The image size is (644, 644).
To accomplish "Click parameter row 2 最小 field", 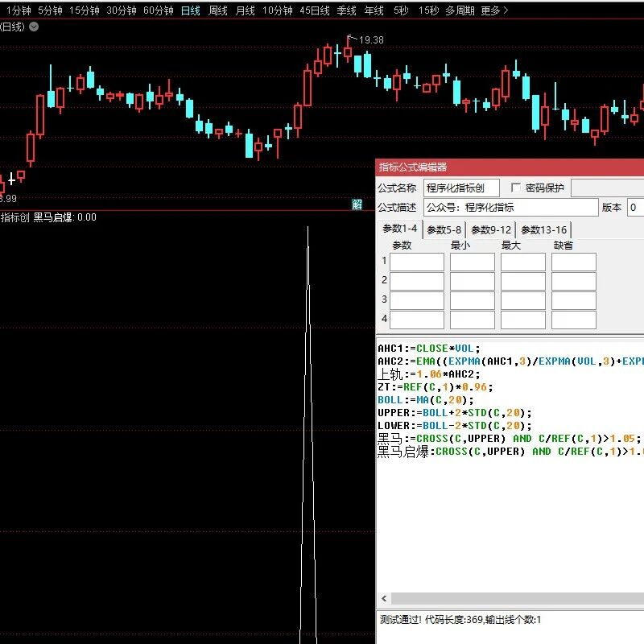I will click(x=472, y=281).
